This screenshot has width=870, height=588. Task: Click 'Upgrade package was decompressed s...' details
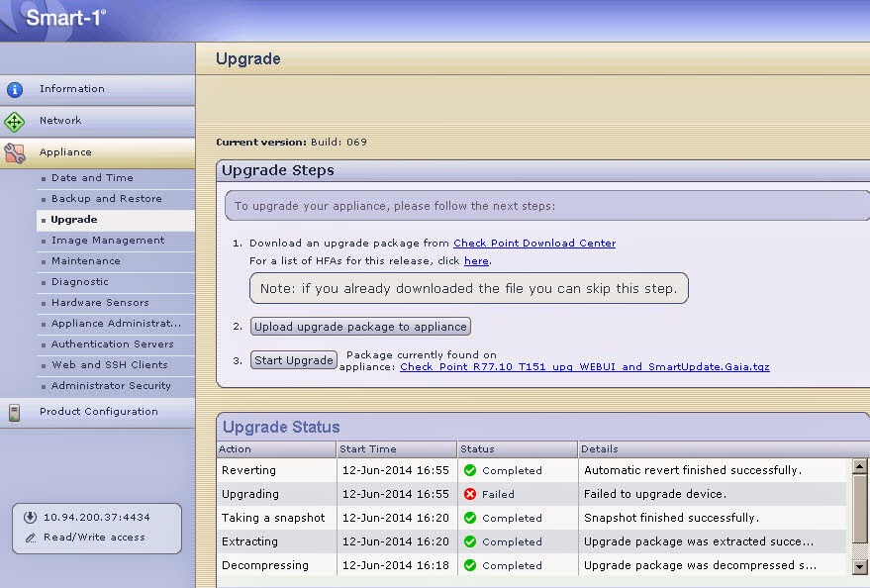point(700,565)
